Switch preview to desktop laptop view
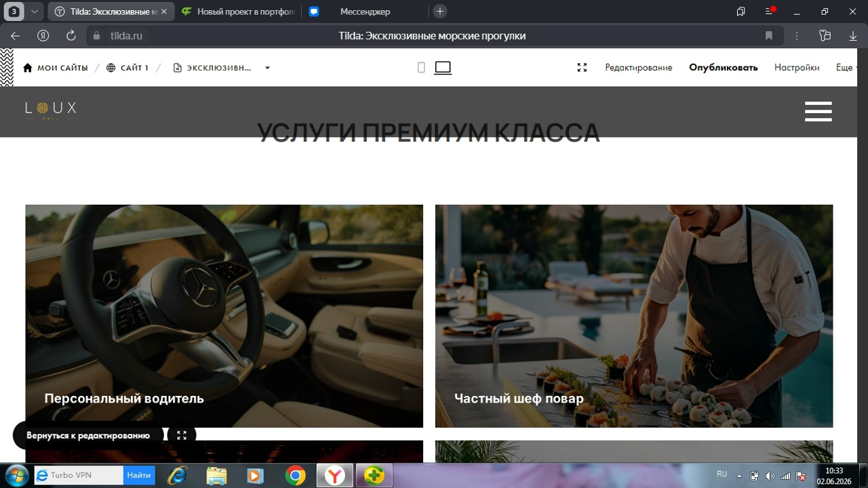The height and width of the screenshot is (488, 868). (443, 68)
